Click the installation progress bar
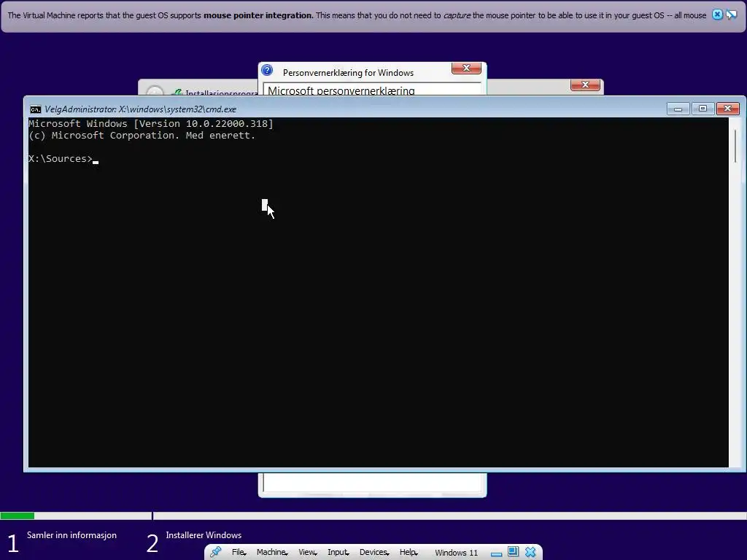Viewport: 747px width, 560px height. (373, 516)
